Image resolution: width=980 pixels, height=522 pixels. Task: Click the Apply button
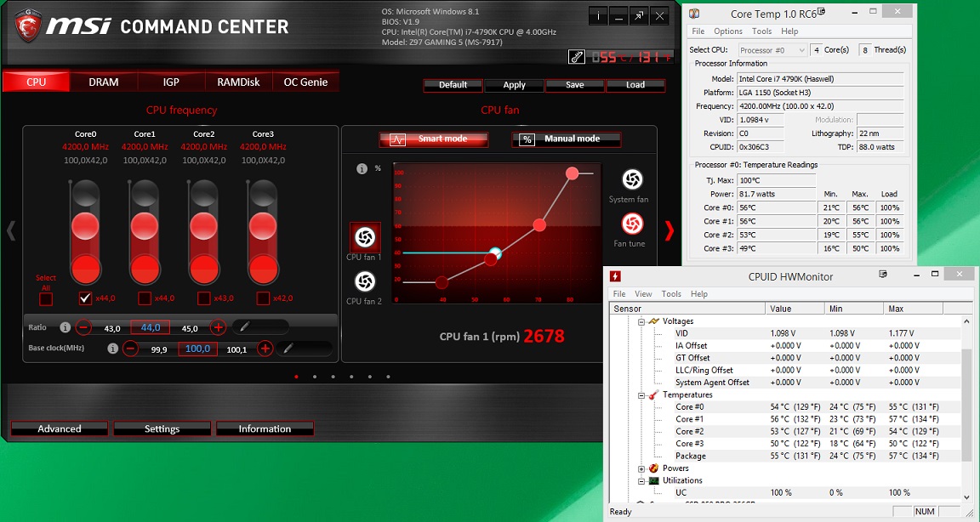pos(514,85)
